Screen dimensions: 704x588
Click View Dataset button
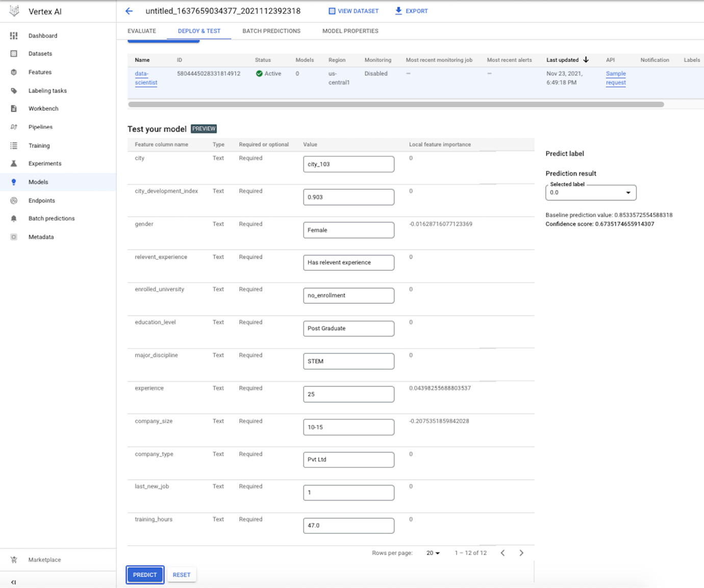354,11
